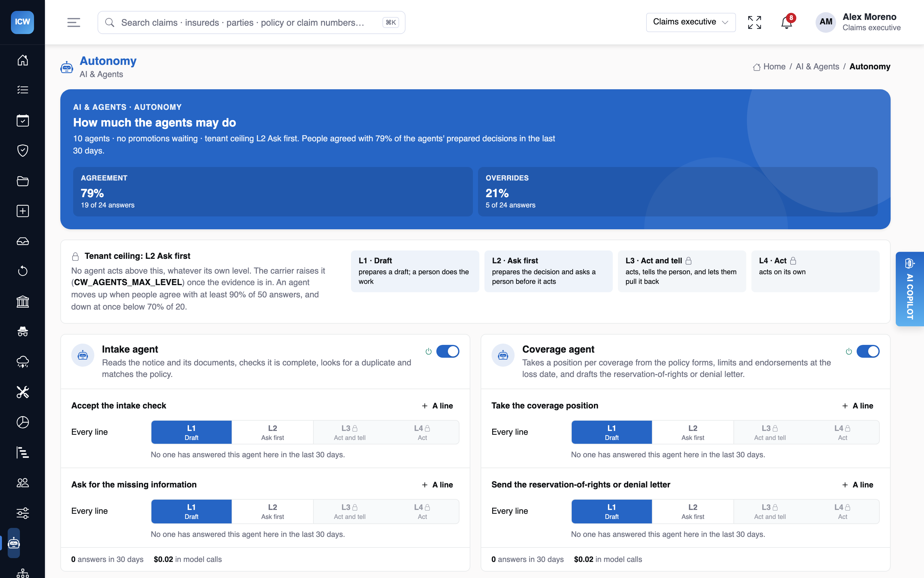Open the people sidebar icon
Screen dimensions: 924x578
pos(22,483)
